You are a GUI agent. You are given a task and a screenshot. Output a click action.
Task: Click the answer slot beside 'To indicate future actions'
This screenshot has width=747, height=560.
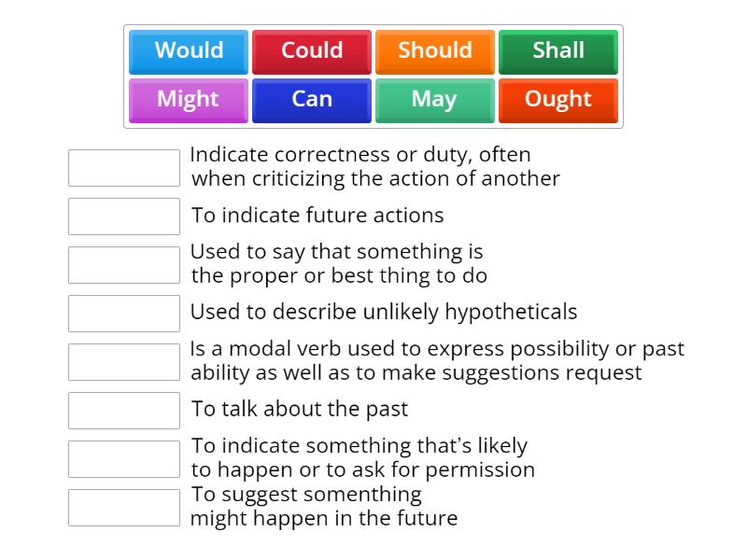click(123, 216)
